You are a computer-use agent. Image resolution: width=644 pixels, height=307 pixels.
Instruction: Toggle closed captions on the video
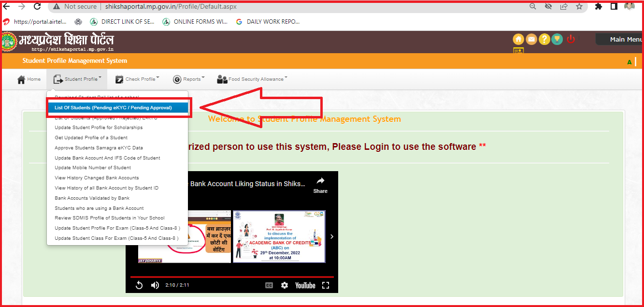[269, 285]
